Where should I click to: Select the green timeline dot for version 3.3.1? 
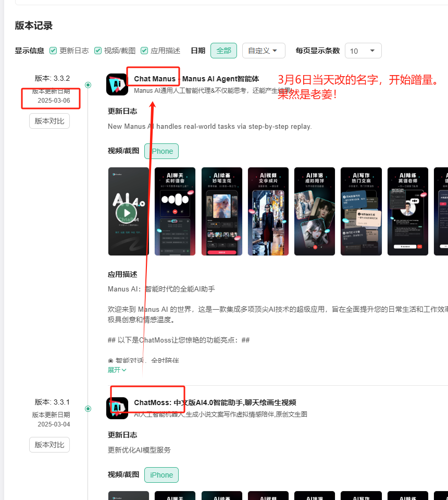pyautogui.click(x=88, y=408)
